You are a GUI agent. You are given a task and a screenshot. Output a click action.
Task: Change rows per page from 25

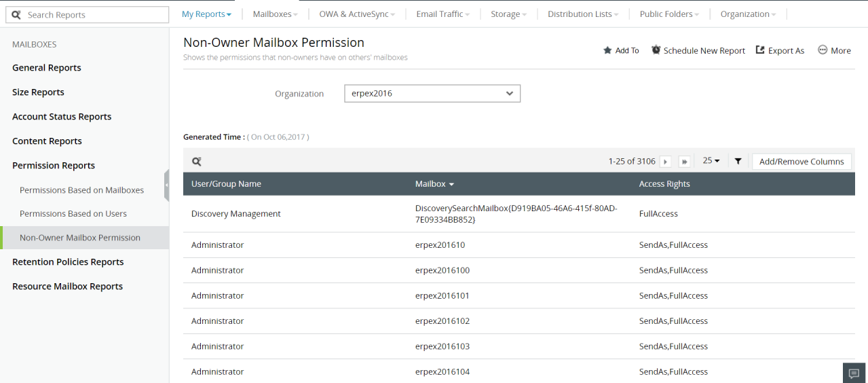tap(711, 162)
